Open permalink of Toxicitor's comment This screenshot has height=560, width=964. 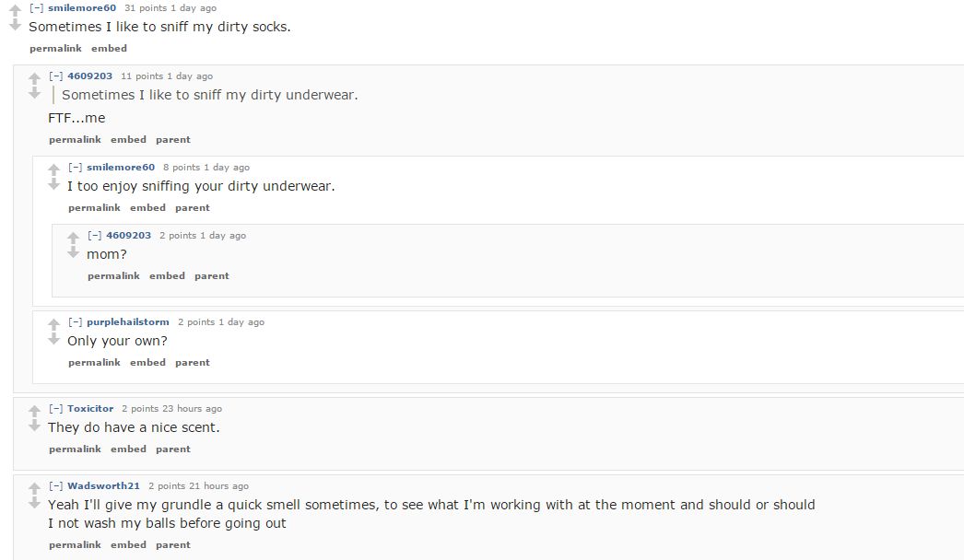[x=75, y=449]
